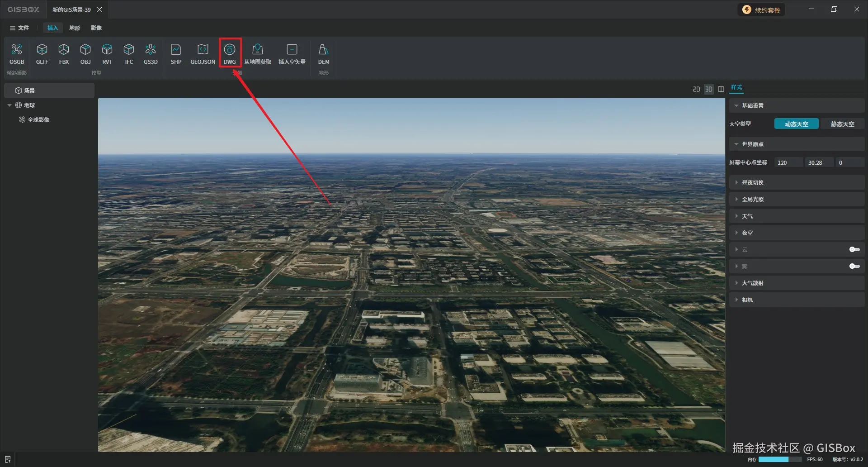Expand the 夜空 section
Viewport: 868px width, 467px height.
tap(797, 233)
